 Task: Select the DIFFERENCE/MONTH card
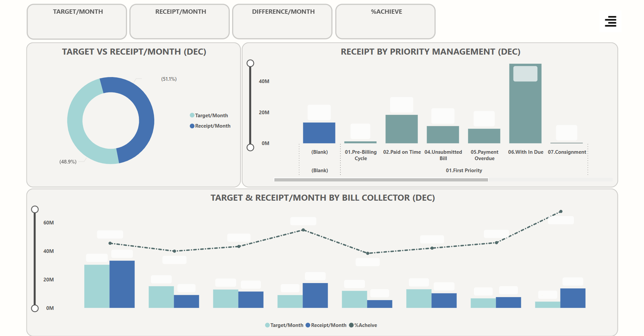(282, 21)
